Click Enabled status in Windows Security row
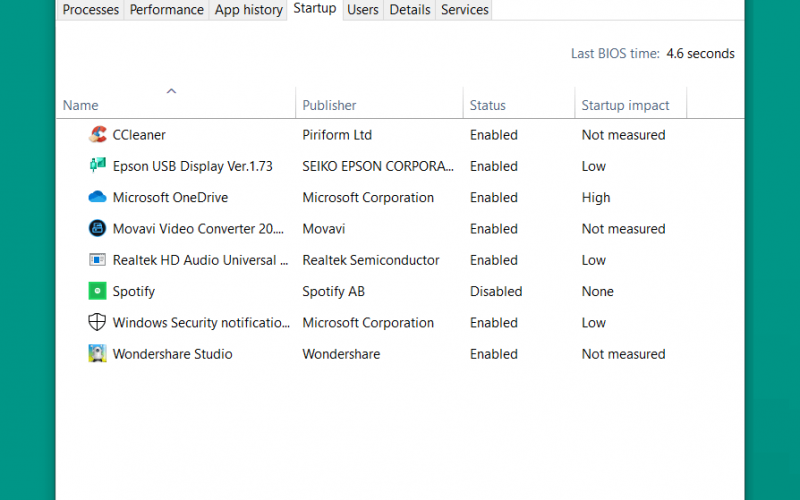This screenshot has height=500, width=800. click(493, 322)
